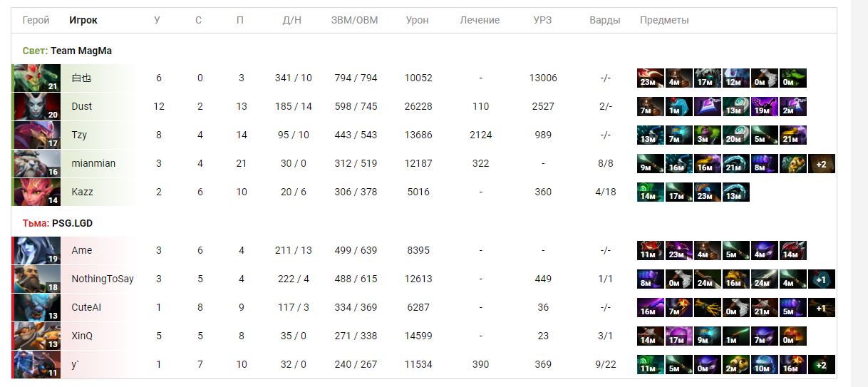Open the Team MagMa team link
868x387 pixels.
point(81,51)
